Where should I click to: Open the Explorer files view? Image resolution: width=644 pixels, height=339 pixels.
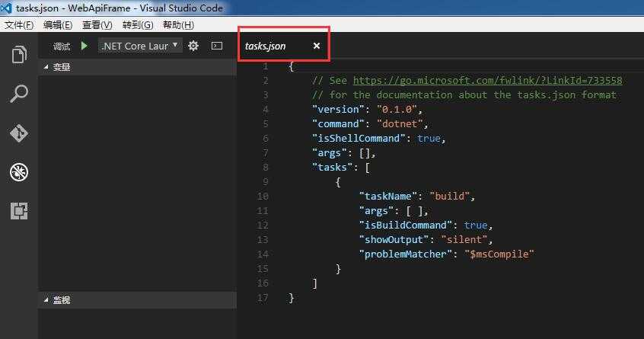19,55
